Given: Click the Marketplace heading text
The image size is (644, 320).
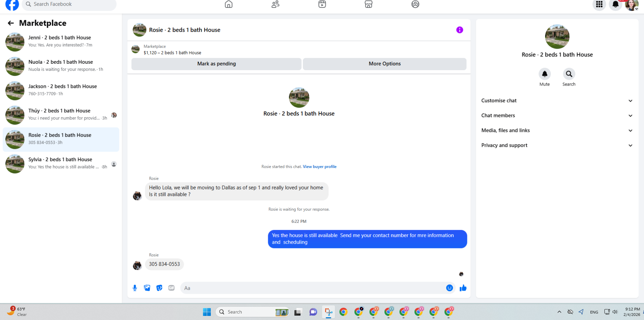Looking at the screenshot, I should pyautogui.click(x=43, y=23).
